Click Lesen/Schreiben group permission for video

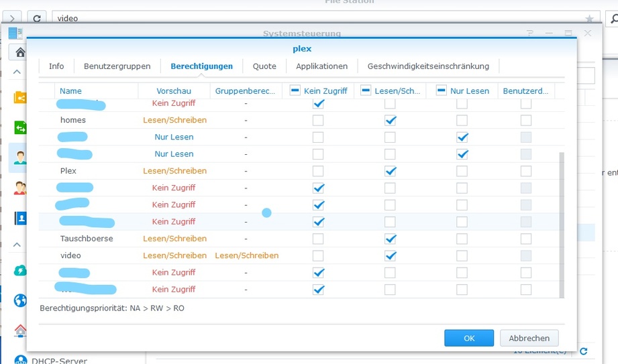point(247,255)
